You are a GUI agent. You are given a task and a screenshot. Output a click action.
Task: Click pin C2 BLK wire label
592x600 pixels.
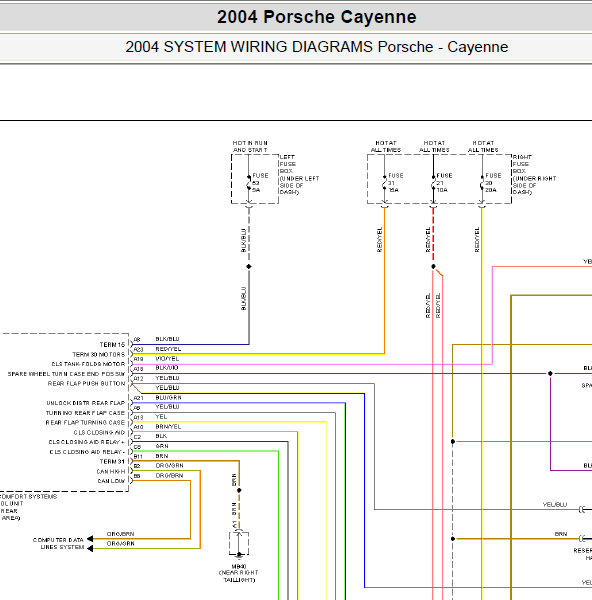[161, 436]
